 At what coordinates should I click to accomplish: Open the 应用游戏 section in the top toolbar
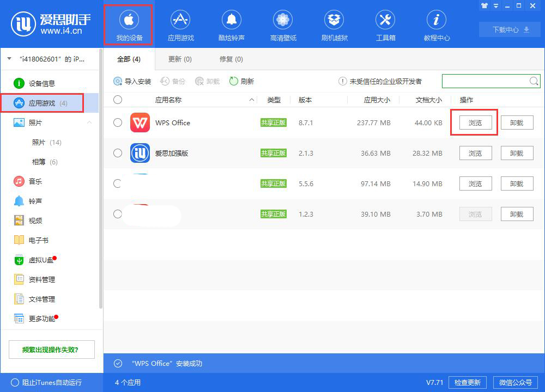coord(180,24)
